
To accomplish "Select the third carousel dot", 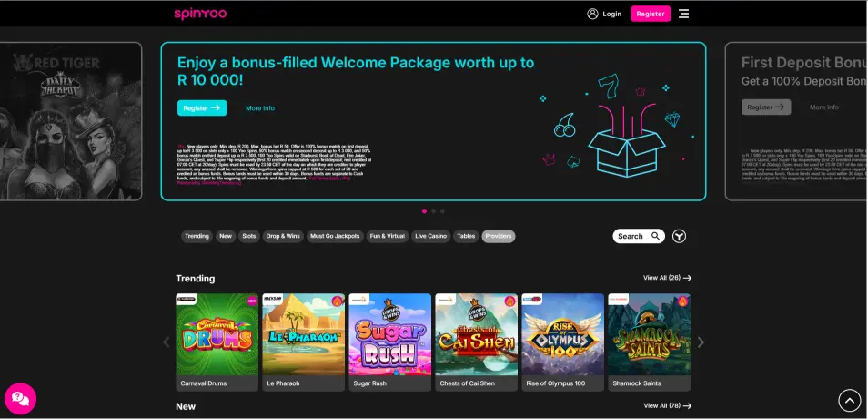I will click(442, 211).
